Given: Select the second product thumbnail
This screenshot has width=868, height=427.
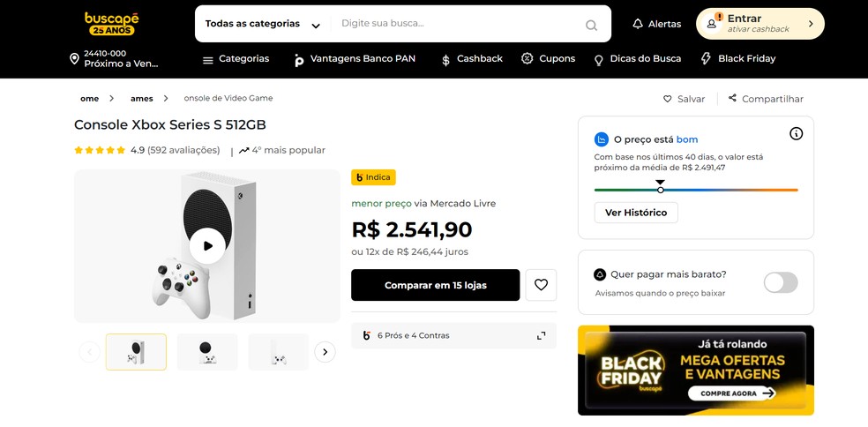Looking at the screenshot, I should [x=207, y=352].
